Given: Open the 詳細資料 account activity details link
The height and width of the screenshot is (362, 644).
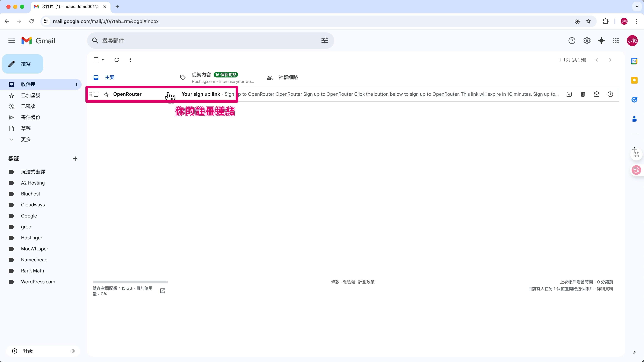Looking at the screenshot, I should tap(605, 289).
